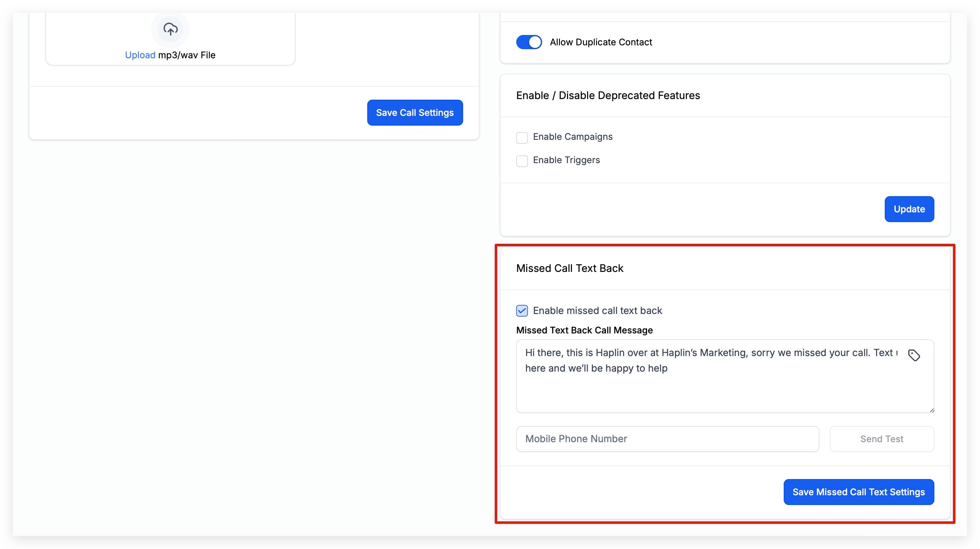Focus the missed call message text area
Image resolution: width=980 pixels, height=549 pixels.
725,376
